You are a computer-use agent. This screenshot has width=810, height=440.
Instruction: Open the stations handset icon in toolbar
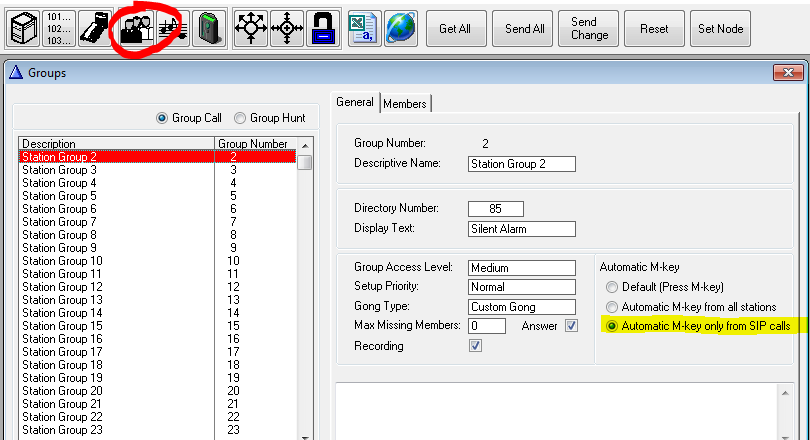96,28
